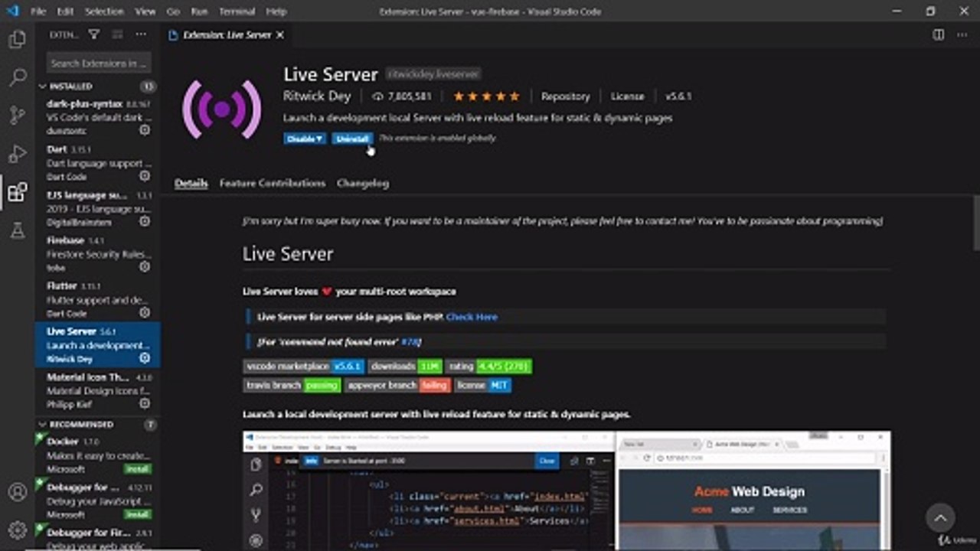Open the View menu
Viewport: 980px width, 551px height.
pos(145,11)
